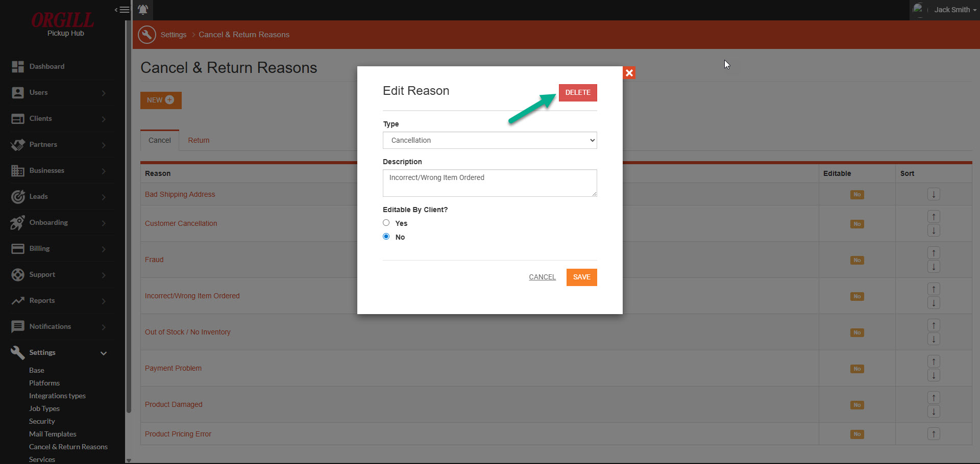This screenshot has height=464, width=980.
Task: Expand the Clients menu chevron
Action: coord(104,119)
